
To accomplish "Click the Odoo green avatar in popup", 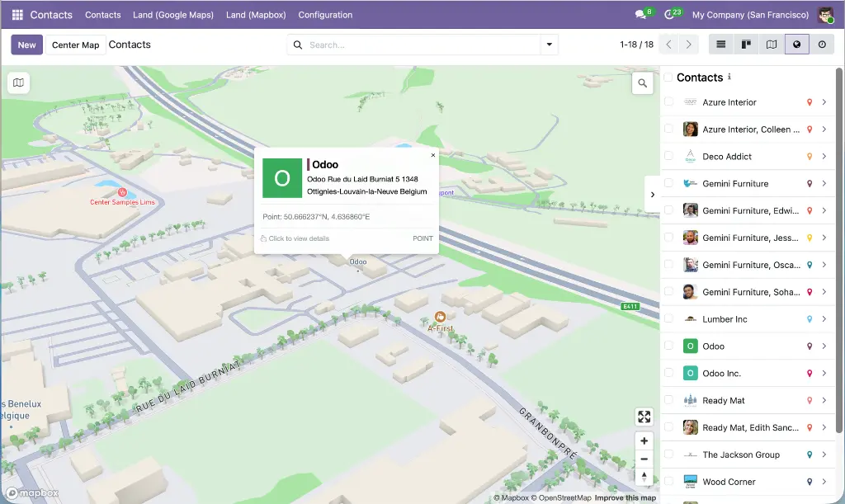I will coord(282,178).
